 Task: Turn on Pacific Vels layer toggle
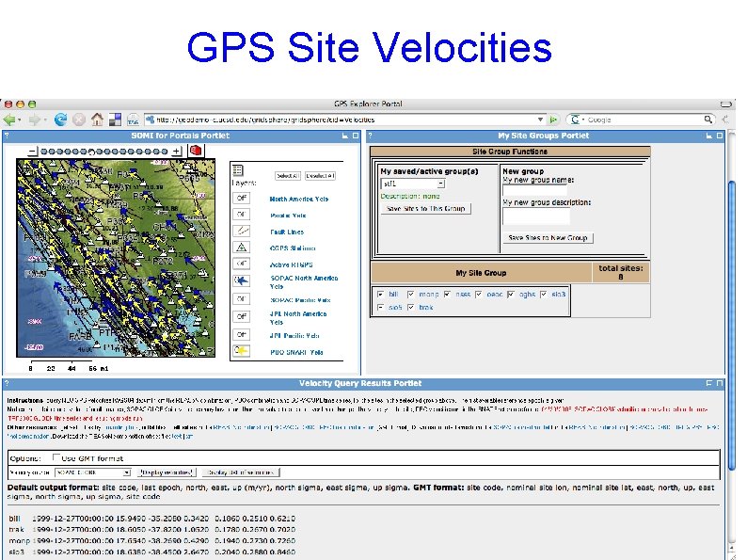coord(242,215)
